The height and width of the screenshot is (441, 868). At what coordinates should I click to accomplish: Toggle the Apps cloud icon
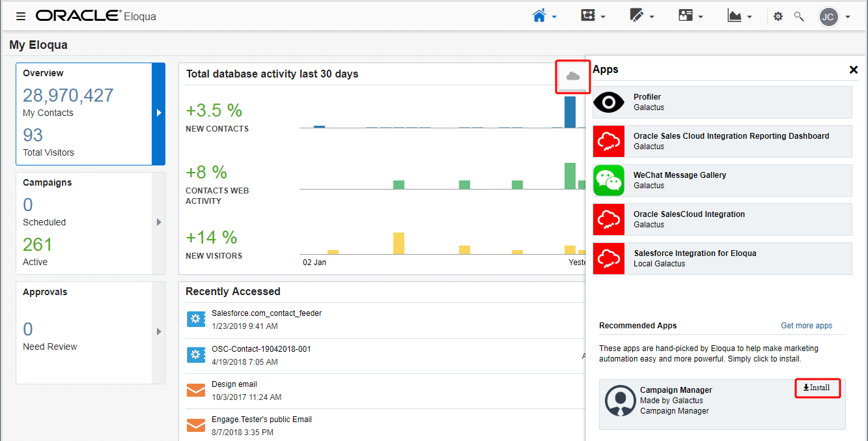tap(573, 76)
